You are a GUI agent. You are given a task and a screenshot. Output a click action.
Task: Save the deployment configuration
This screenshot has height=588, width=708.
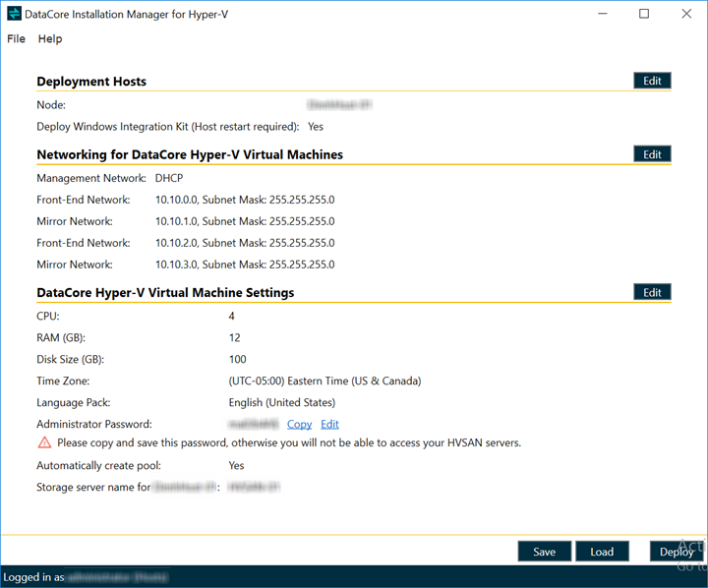pyautogui.click(x=544, y=552)
